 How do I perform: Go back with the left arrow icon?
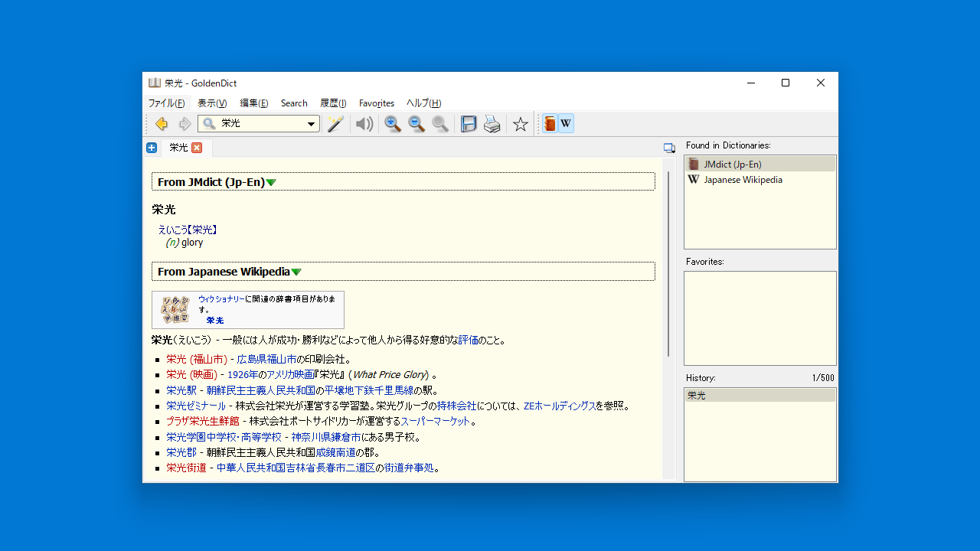coord(162,124)
